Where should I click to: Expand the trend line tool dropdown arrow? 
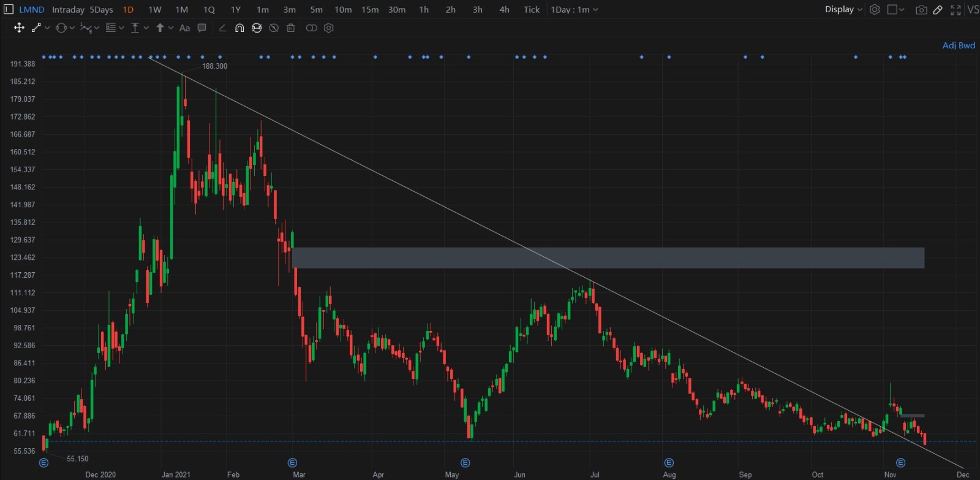coord(47,28)
